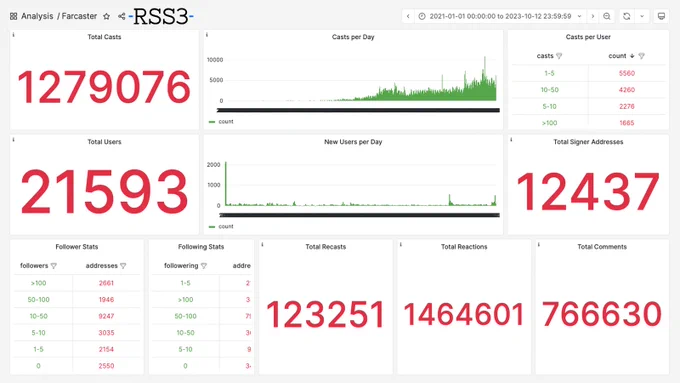The image size is (680, 383).
Task: Open the Analysis folder breadcrumb
Action: 37,16
